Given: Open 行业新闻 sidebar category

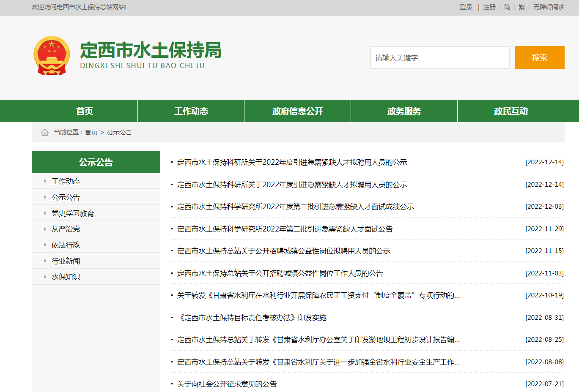Looking at the screenshot, I should pyautogui.click(x=66, y=261).
